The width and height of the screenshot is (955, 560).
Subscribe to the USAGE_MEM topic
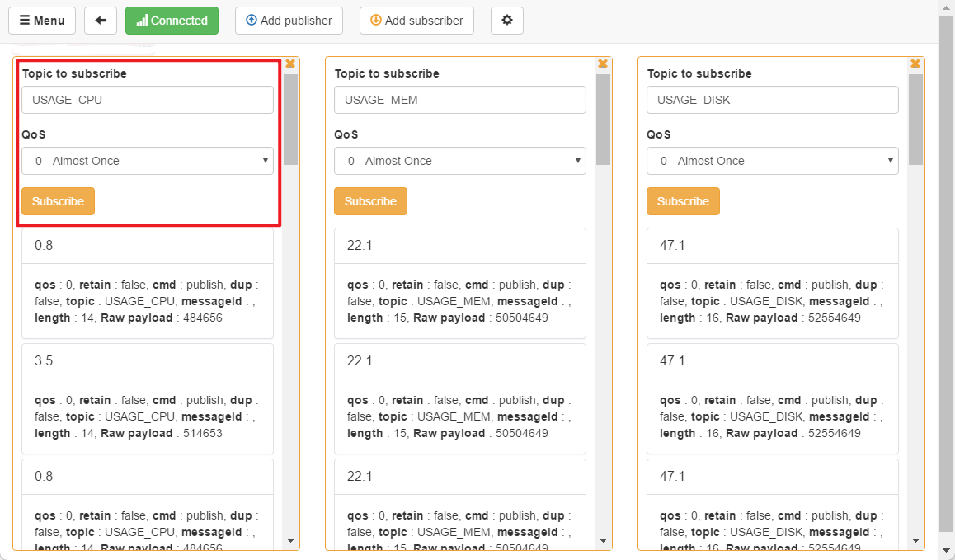pyautogui.click(x=370, y=201)
